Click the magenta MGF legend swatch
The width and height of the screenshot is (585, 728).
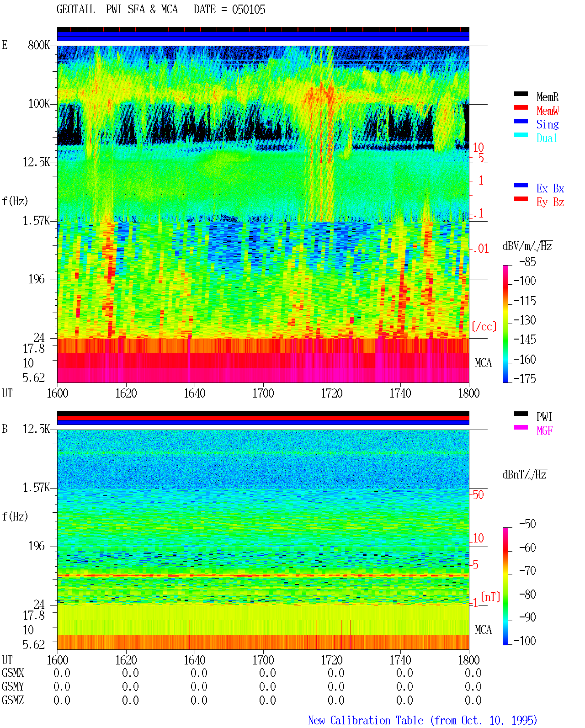coord(521,428)
